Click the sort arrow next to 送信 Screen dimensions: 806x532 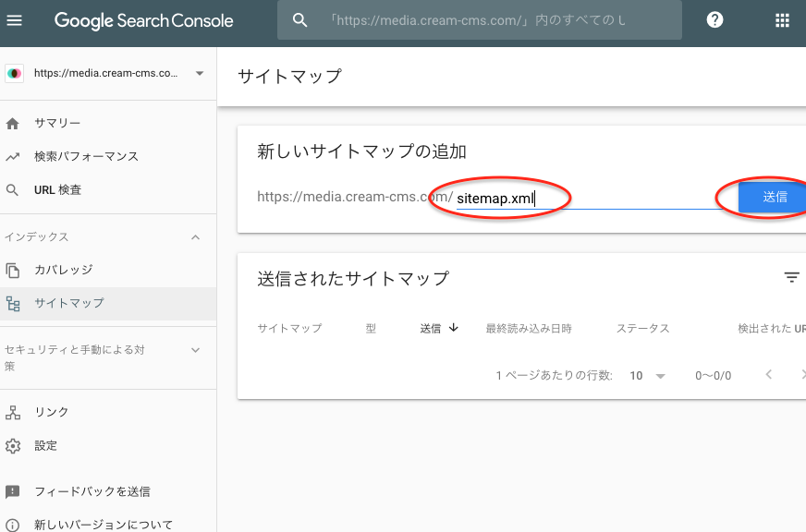(453, 328)
